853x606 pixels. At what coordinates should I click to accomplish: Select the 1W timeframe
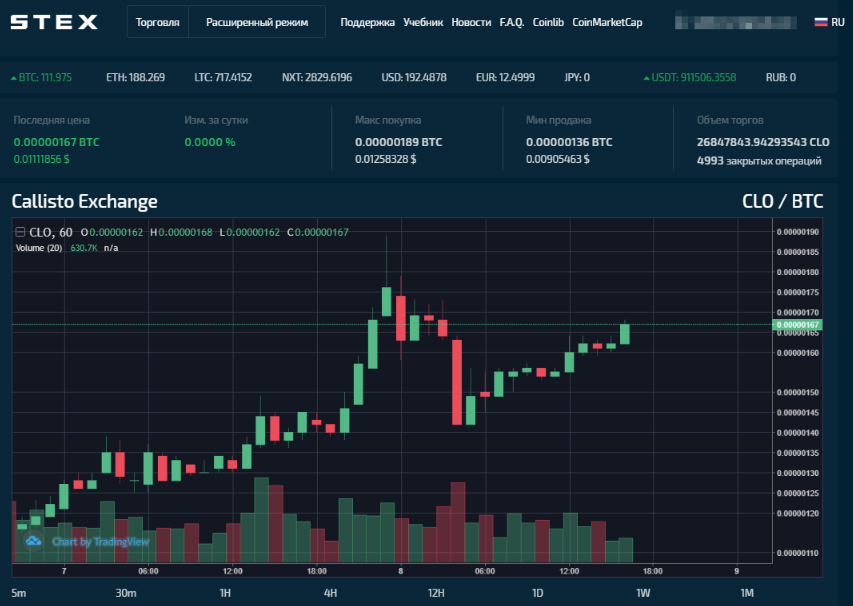pos(643,593)
